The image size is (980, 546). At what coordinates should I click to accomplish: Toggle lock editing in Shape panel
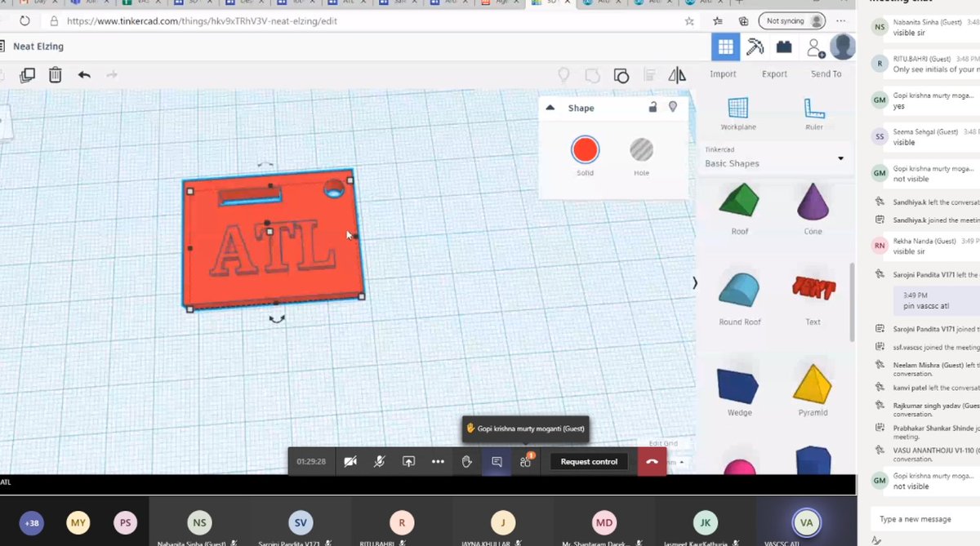point(653,107)
